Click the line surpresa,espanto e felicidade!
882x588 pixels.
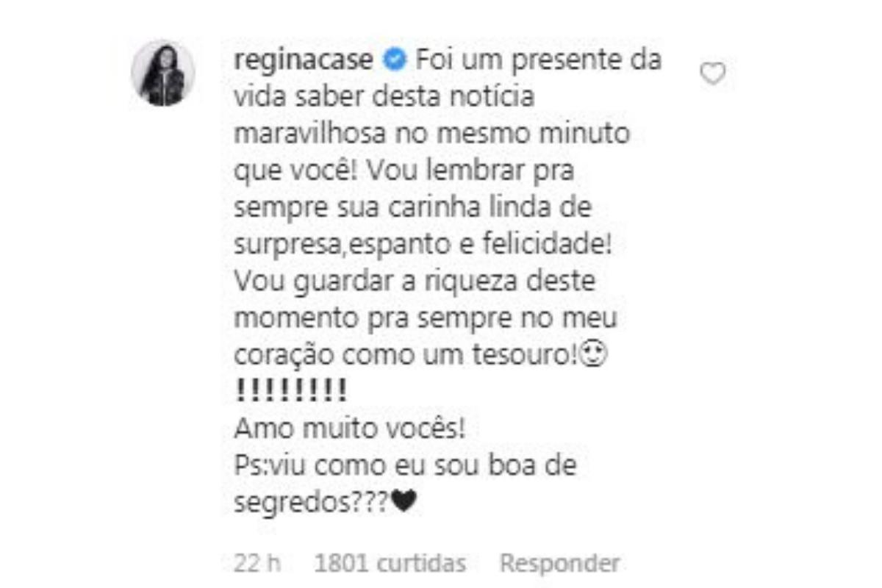(423, 245)
